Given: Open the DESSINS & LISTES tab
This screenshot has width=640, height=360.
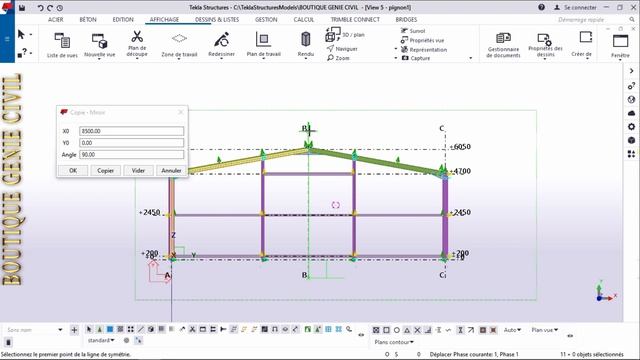Looking at the screenshot, I should coord(217,20).
